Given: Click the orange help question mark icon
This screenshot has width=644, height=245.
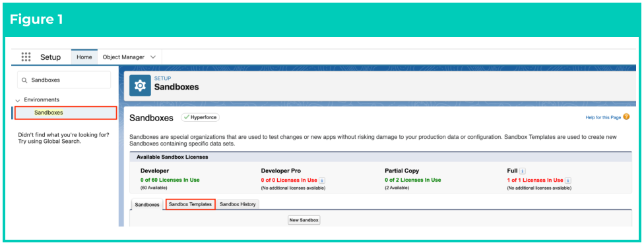Looking at the screenshot, I should 626,117.
